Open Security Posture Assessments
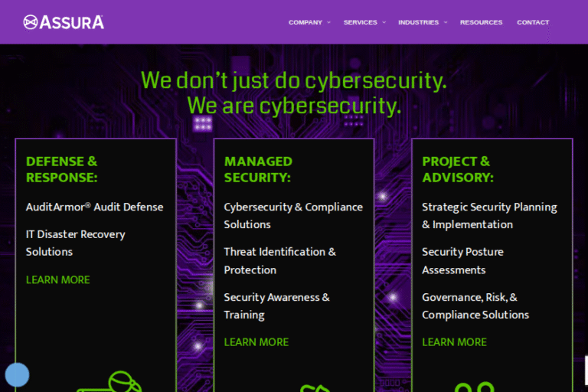Screen dimensions: 588x392 click(462, 260)
